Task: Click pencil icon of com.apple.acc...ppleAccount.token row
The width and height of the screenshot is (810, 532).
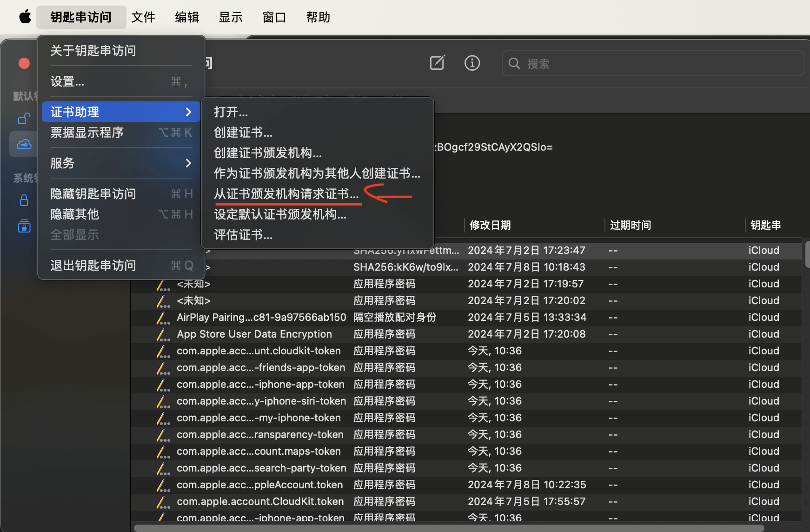Action: (x=163, y=485)
